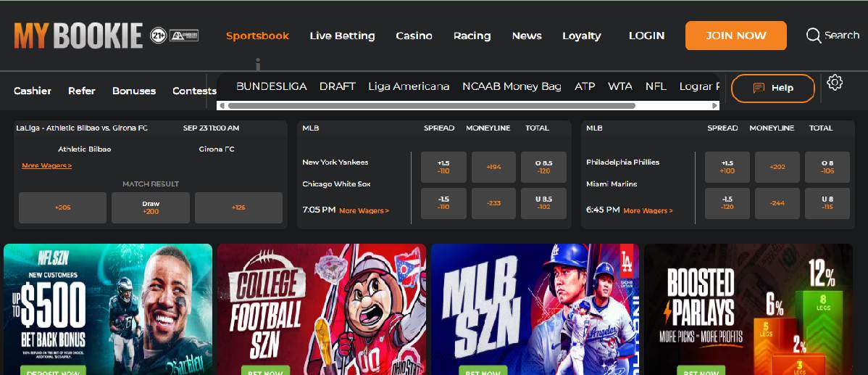Select the Draw +200 odds
Viewport: 868px width, 375px height.
[x=151, y=207]
